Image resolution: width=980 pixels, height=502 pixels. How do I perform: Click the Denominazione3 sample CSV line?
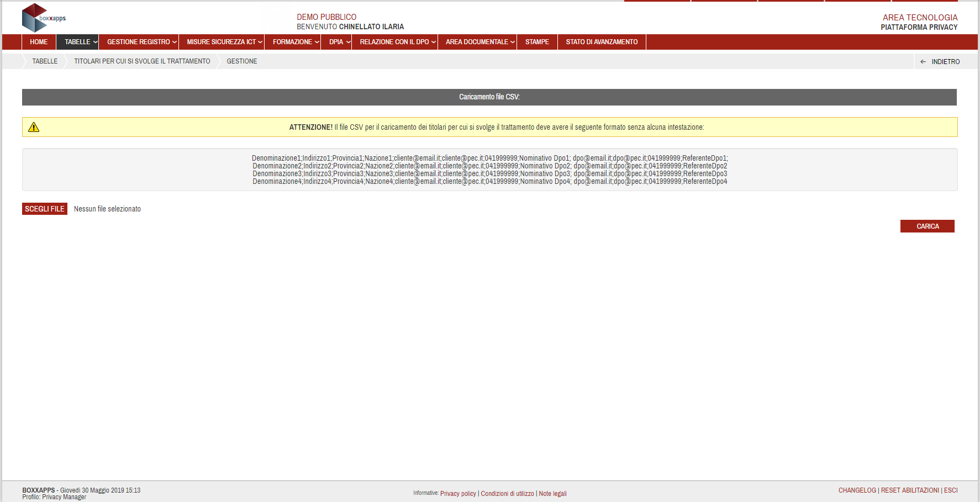(x=490, y=173)
